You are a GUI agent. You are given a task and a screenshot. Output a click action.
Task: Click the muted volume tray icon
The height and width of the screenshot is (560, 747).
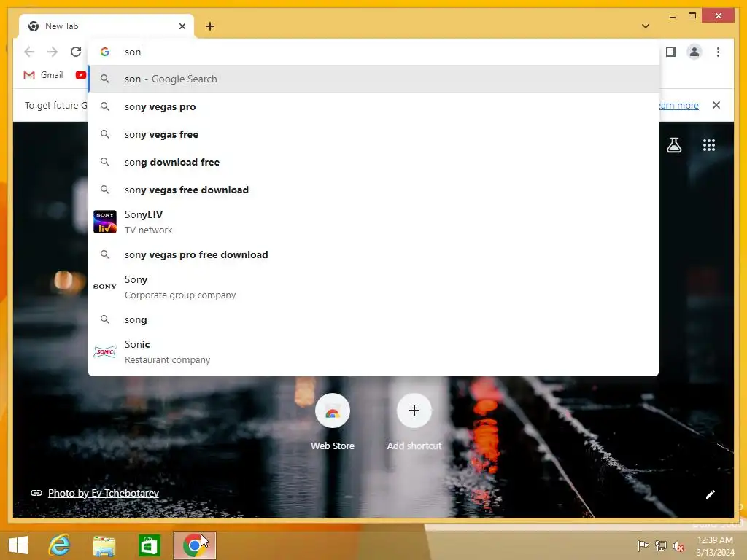click(678, 545)
